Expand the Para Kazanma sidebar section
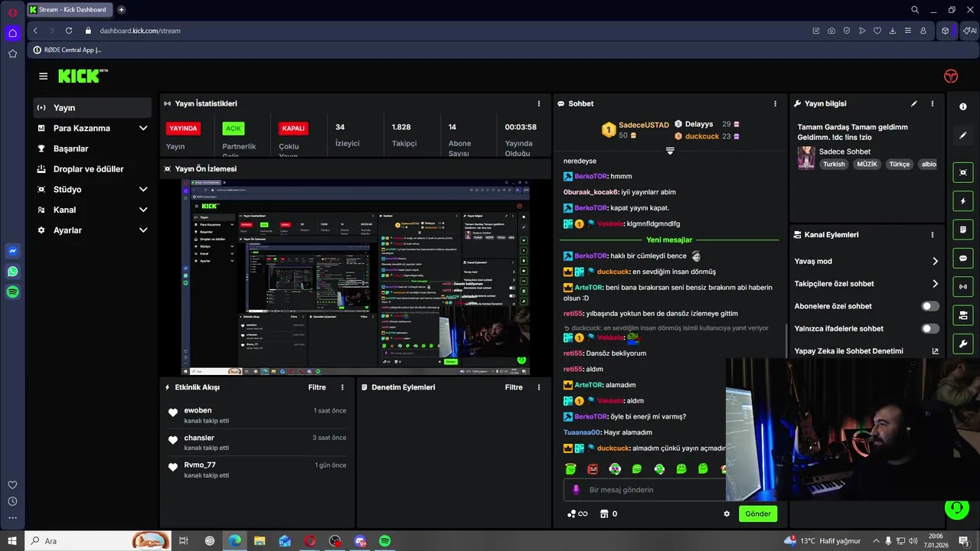 (x=143, y=128)
